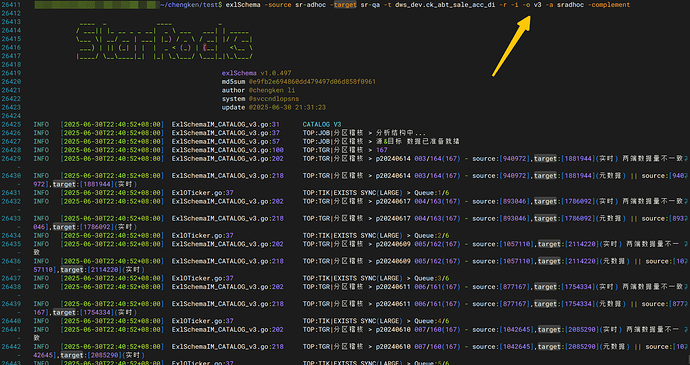Click the CATALOG V3 log message
This screenshot has height=365, width=690.
[322, 125]
